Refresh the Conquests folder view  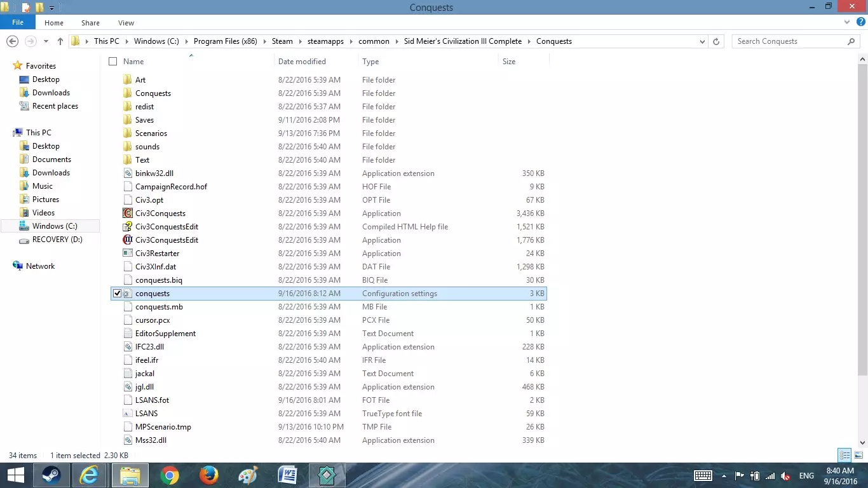(x=716, y=41)
